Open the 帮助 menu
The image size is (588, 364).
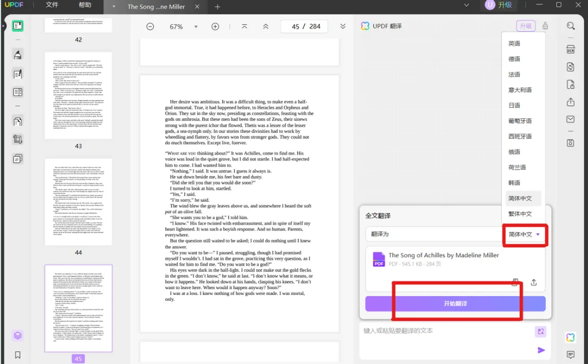click(x=85, y=5)
